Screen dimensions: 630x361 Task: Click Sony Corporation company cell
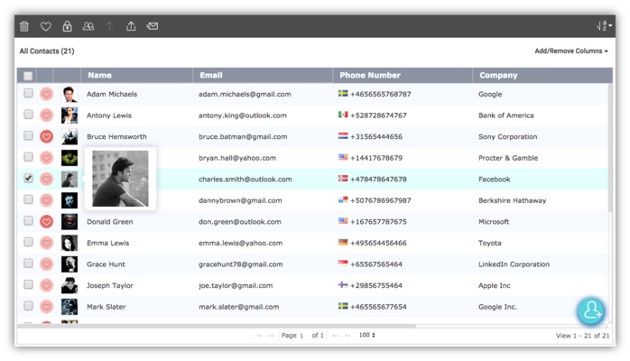click(x=507, y=137)
